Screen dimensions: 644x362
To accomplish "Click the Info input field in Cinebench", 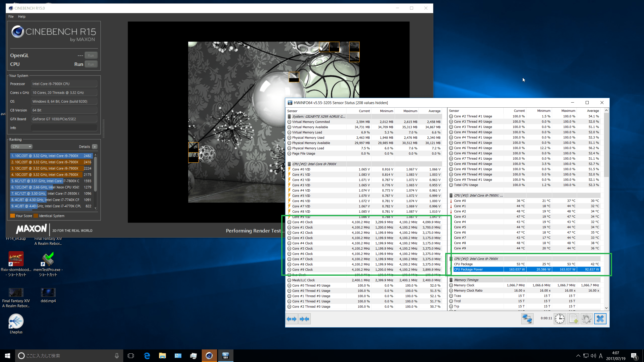I will click(64, 128).
